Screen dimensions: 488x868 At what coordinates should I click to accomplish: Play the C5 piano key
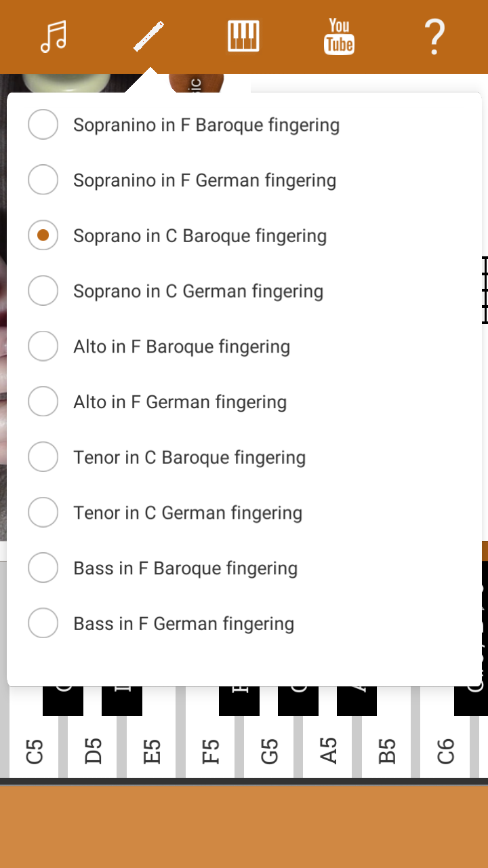coord(35,749)
